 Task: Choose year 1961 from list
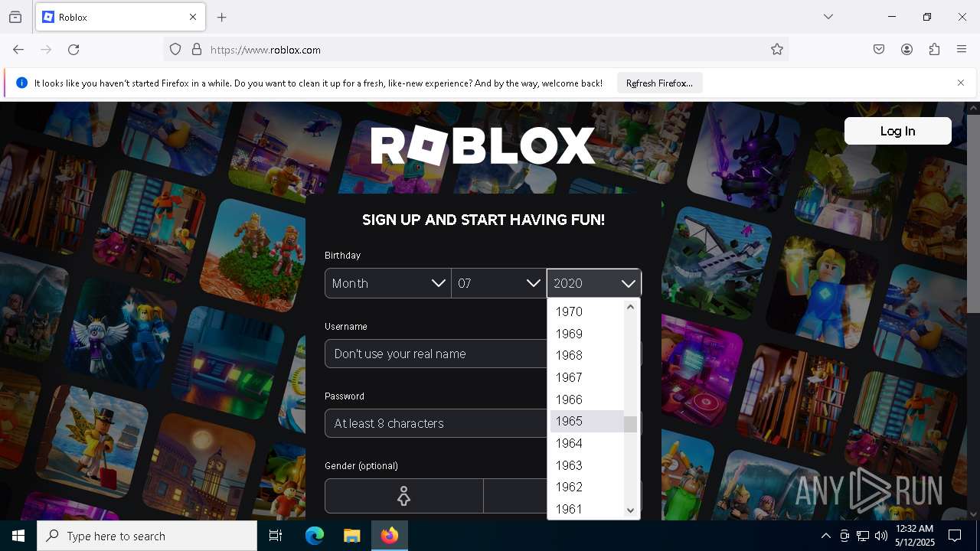pyautogui.click(x=586, y=509)
